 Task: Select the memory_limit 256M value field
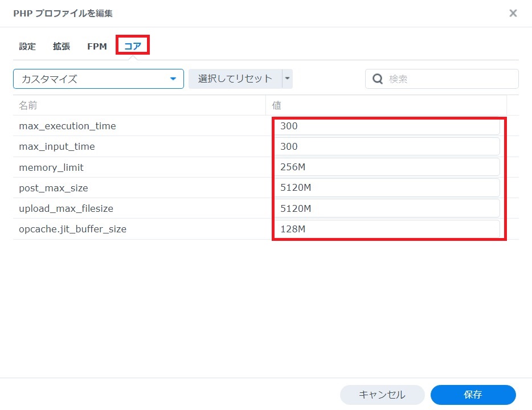point(387,167)
